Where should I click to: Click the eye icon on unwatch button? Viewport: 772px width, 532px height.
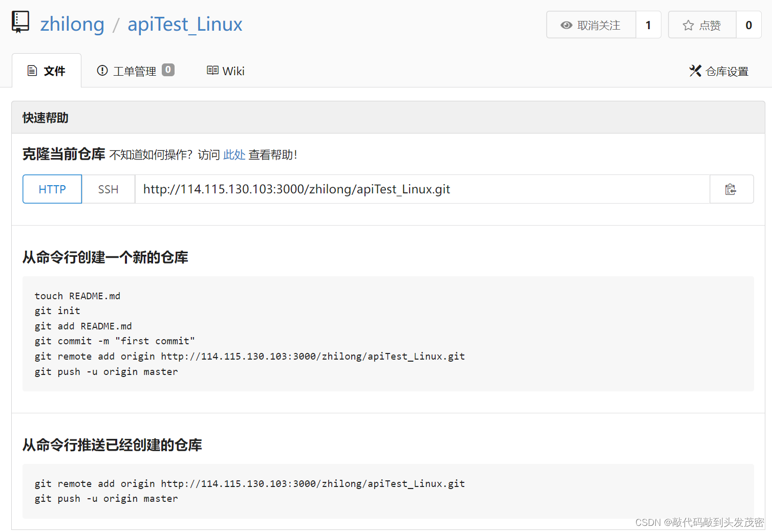(566, 25)
